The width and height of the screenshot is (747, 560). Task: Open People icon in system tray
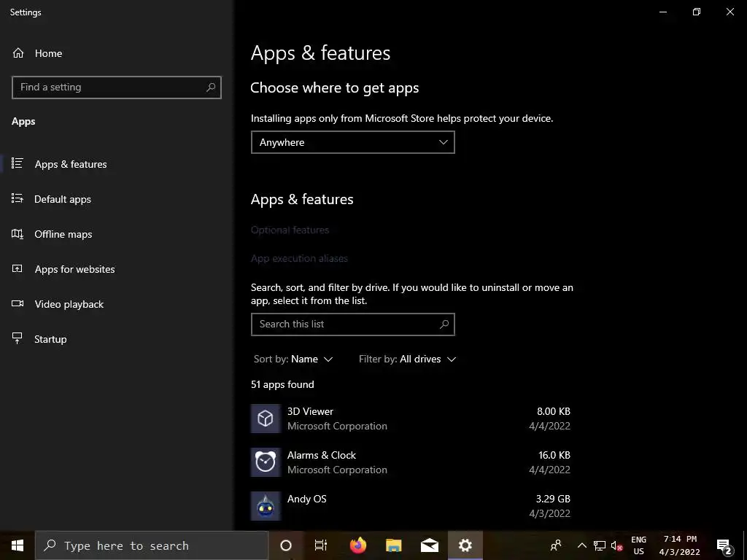click(555, 545)
